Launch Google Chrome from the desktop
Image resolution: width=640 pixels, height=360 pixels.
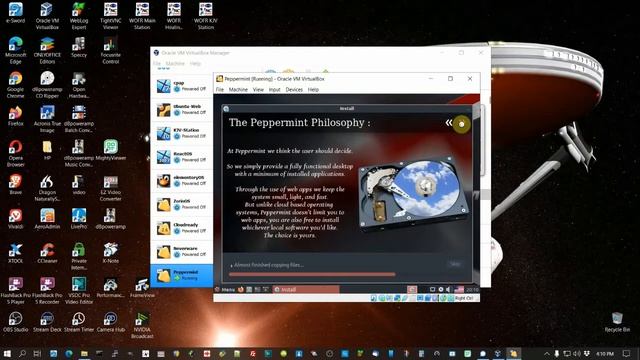(16, 84)
